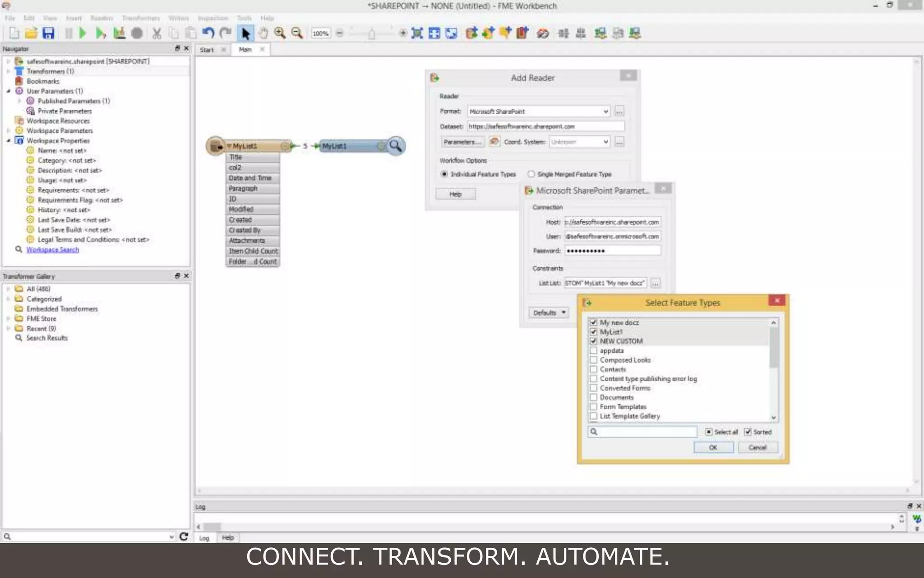Click Cancel in Select Feature Types
Viewport: 924px width, 578px height.
(x=758, y=447)
